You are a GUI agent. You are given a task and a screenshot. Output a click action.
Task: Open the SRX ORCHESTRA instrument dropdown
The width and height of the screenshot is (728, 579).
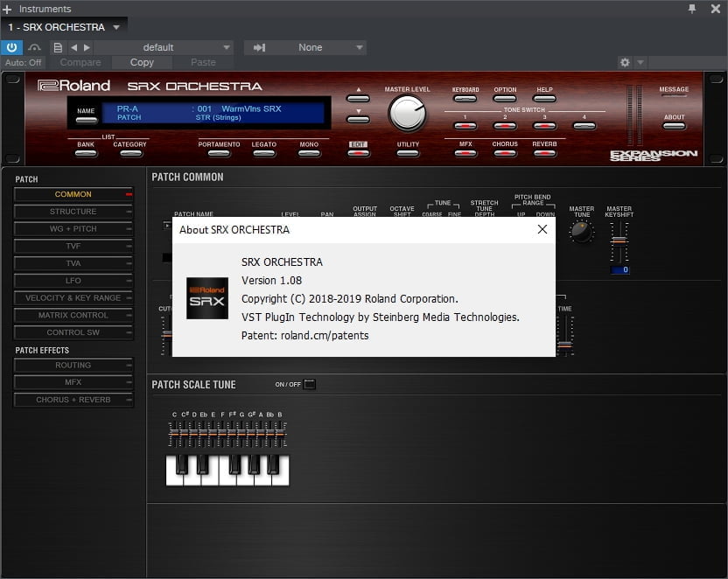[116, 27]
